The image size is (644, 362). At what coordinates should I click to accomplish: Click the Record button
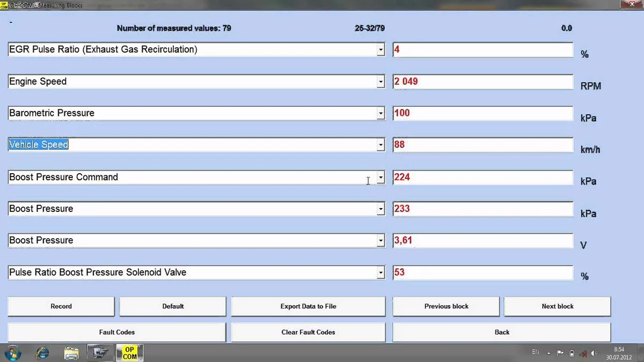click(x=61, y=306)
